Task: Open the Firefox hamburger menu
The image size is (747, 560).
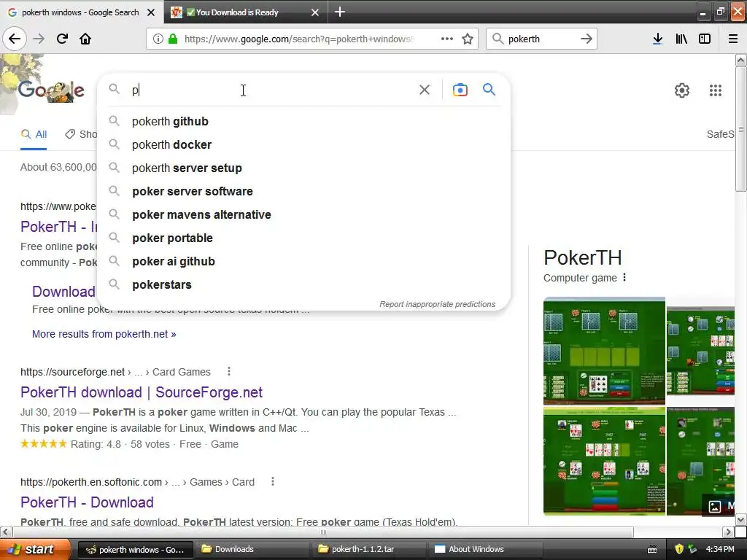Action: pos(733,39)
